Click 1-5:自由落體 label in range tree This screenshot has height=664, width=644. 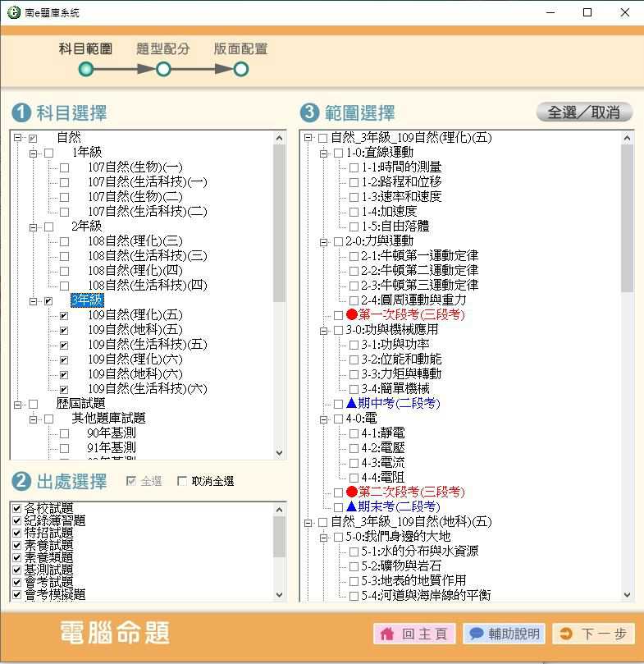coord(395,226)
